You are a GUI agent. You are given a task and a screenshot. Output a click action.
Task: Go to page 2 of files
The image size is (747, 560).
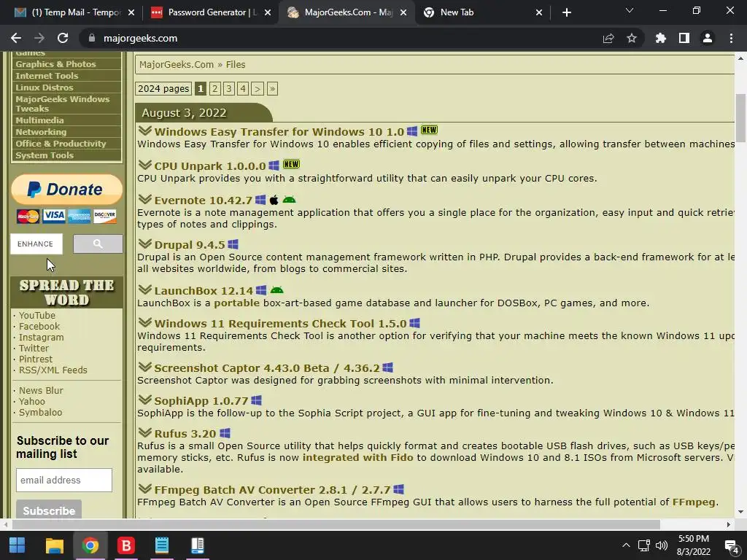(x=215, y=88)
